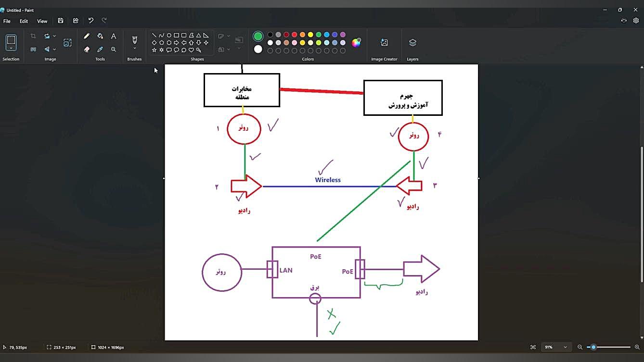Pick the red color swatch
This screenshot has height=362, width=644.
pos(294,35)
